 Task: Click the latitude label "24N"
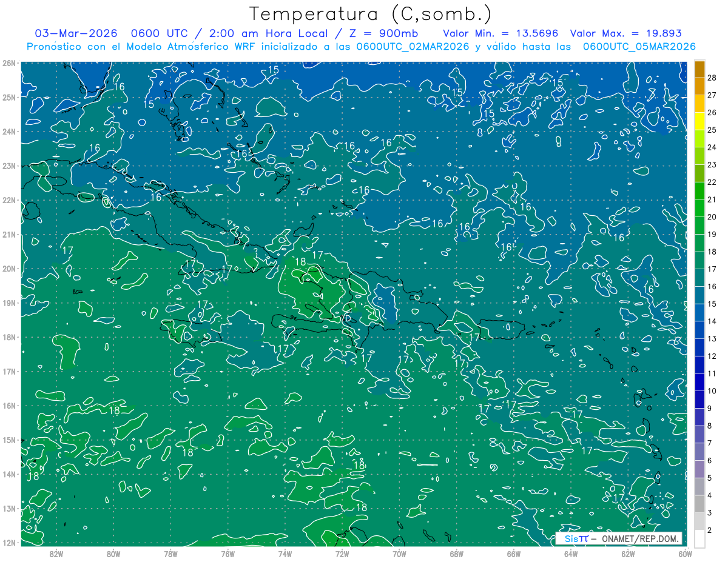pos(8,132)
